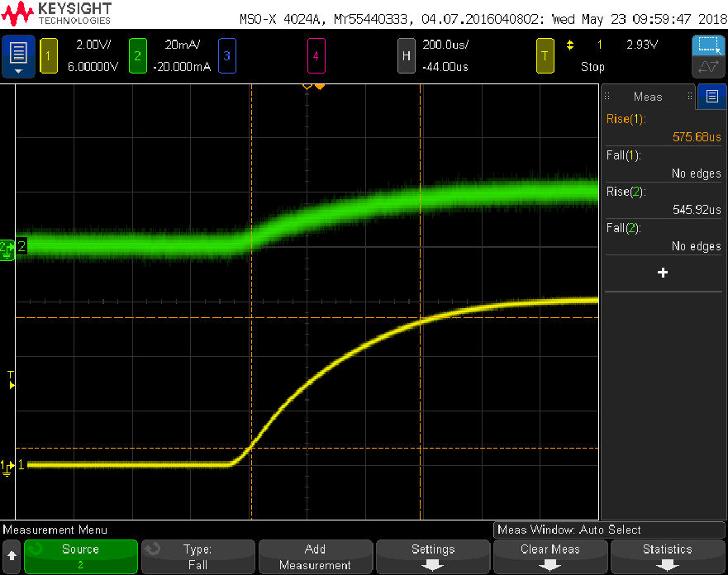Open the Statistics softkey submenu
The width and height of the screenshot is (728, 575).
pyautogui.click(x=668, y=557)
